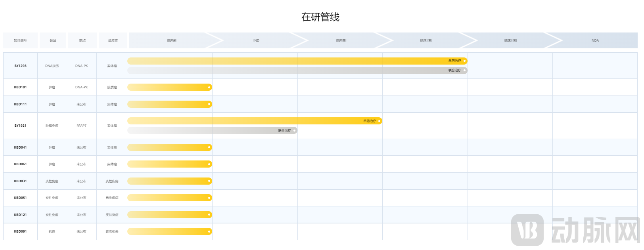Click the 炎性疾病 indication cell

tap(112, 181)
